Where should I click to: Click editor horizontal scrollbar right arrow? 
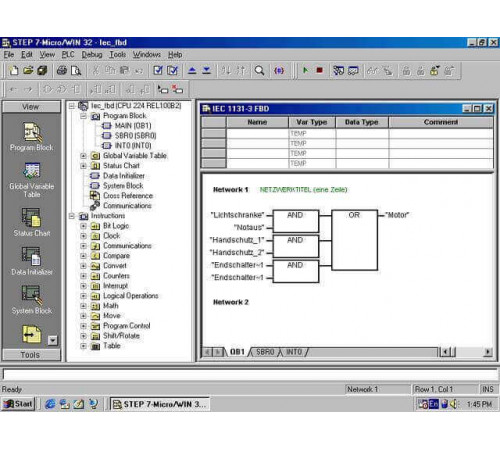coord(488,352)
